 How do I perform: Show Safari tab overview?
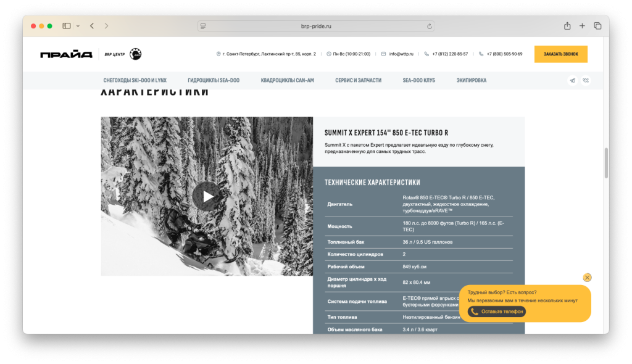(597, 26)
